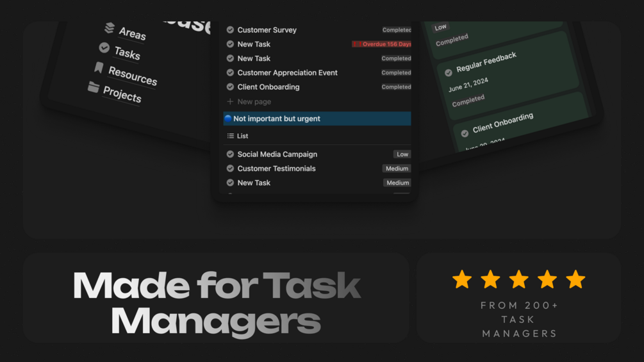
Task: Click Completed tag on Customer Appreciation Event
Action: (396, 72)
